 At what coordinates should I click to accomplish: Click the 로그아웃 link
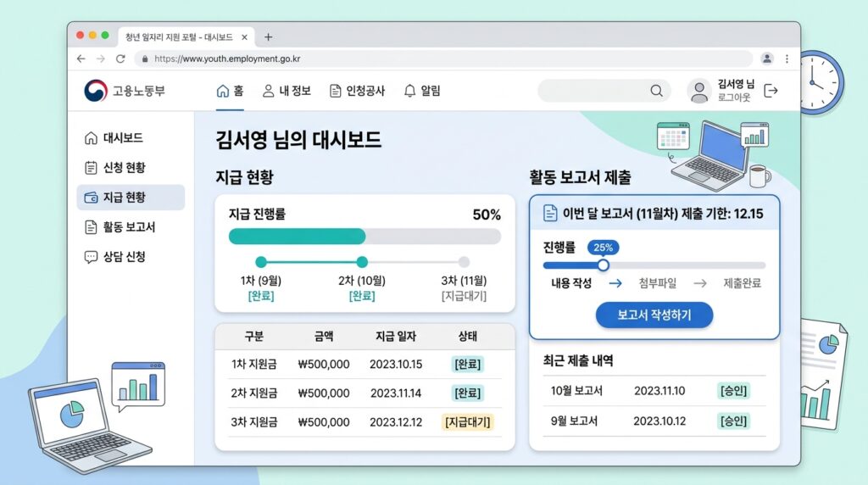[x=734, y=98]
